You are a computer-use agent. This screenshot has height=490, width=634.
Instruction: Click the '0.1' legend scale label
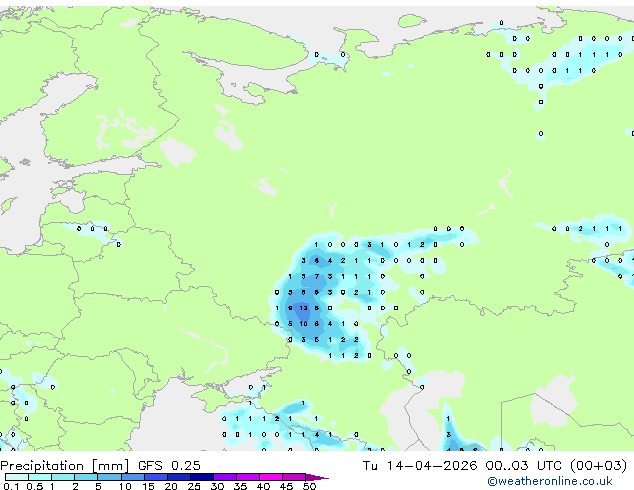pyautogui.click(x=11, y=486)
